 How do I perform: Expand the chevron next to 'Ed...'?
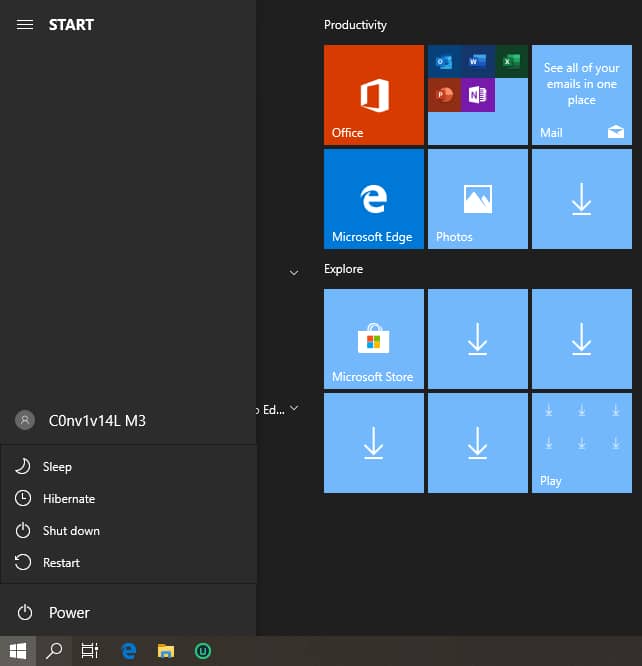(x=294, y=408)
